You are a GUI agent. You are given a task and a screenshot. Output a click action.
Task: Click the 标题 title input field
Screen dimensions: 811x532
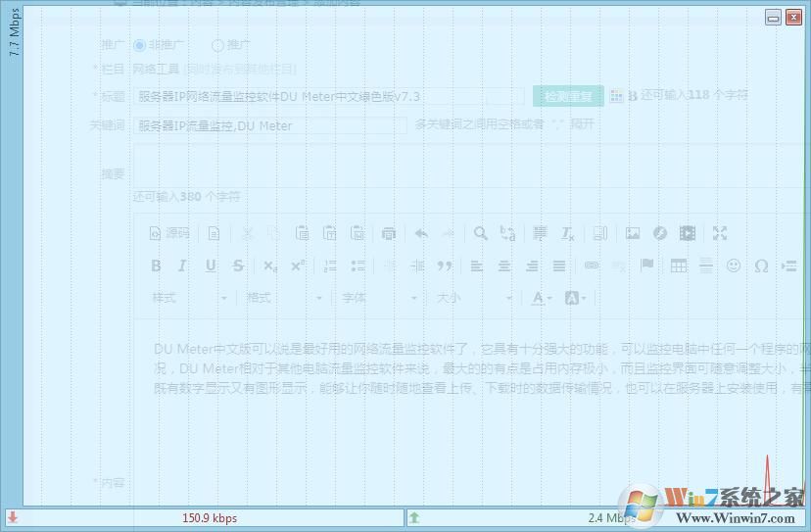coord(329,97)
